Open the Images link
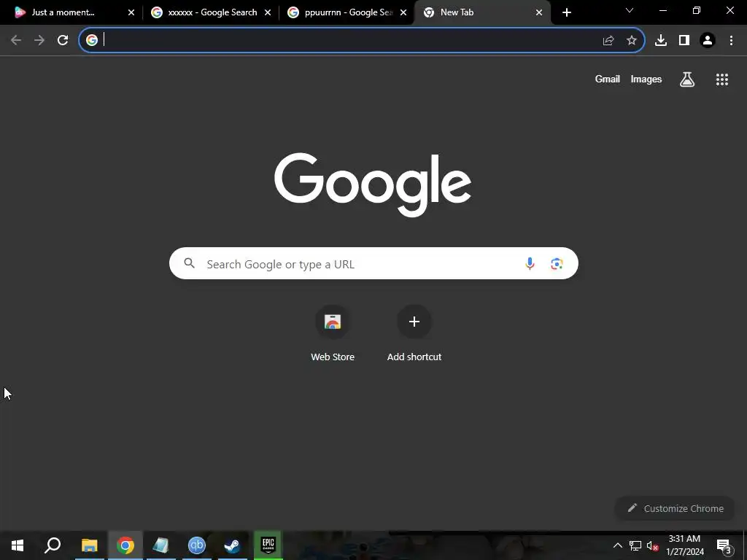The image size is (747, 560). tap(646, 79)
